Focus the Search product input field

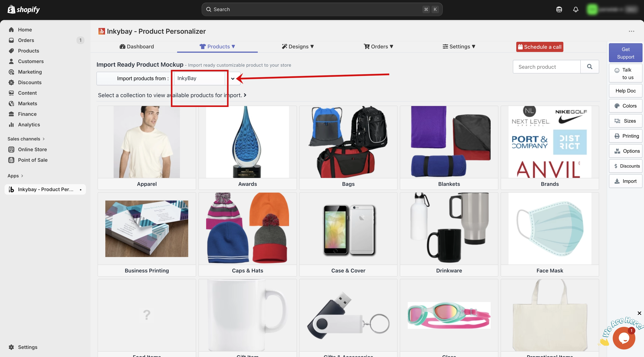547,67
